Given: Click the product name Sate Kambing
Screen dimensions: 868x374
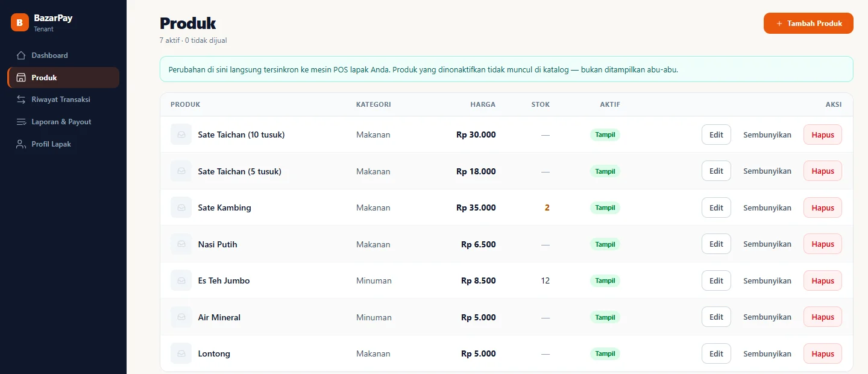Looking at the screenshot, I should (224, 208).
